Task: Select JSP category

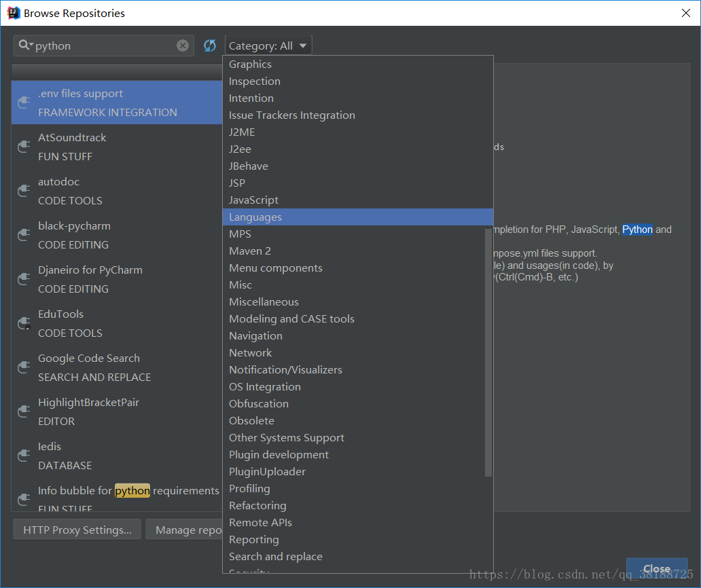Action: [x=358, y=183]
